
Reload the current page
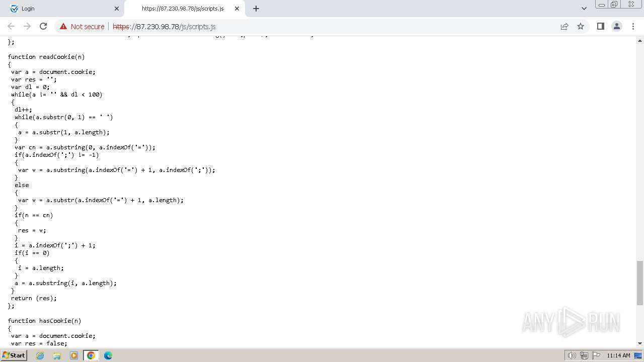coord(43,26)
